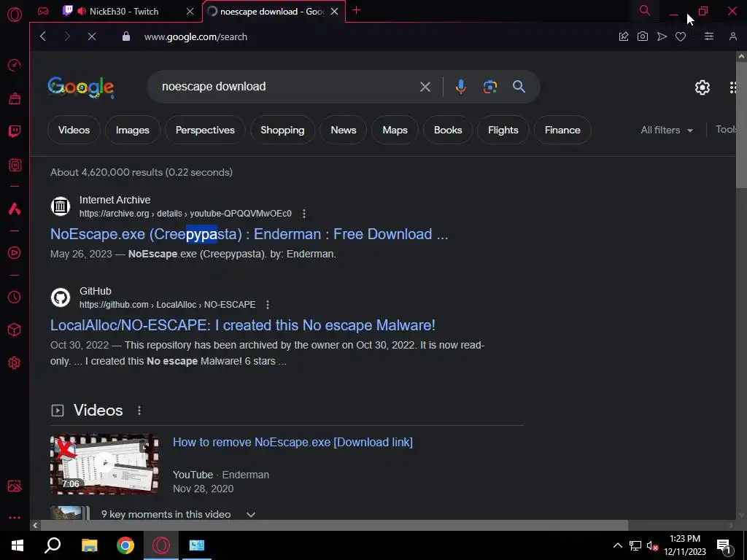Viewport: 747px width, 560px height.
Task: Launch Chrome from the taskbar
Action: [x=125, y=545]
